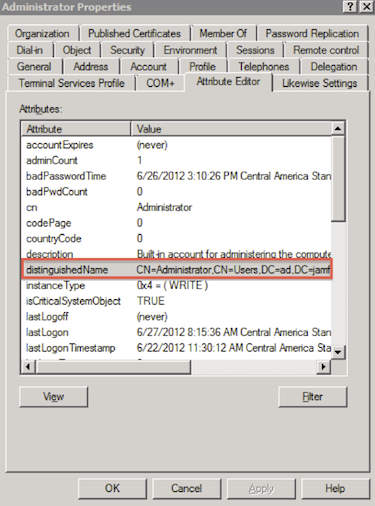
Task: Select the lastLogoff attribute row
Action: click(x=177, y=317)
